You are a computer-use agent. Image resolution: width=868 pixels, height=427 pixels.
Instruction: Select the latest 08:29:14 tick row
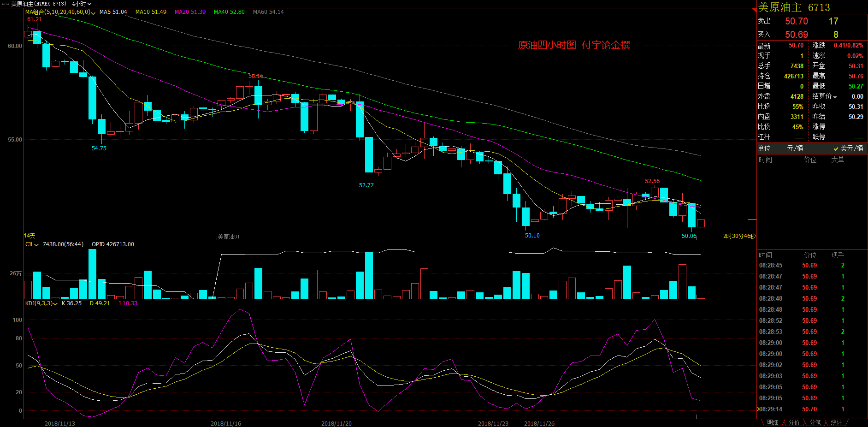click(x=812, y=409)
